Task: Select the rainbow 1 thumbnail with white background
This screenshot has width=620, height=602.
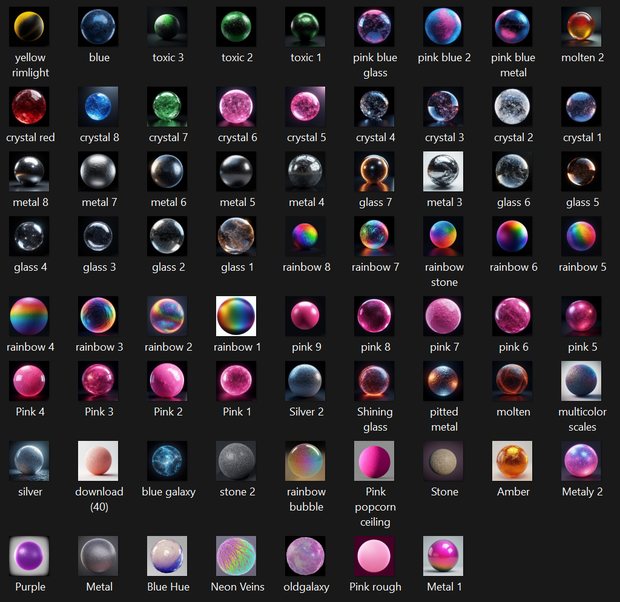Action: [236, 316]
